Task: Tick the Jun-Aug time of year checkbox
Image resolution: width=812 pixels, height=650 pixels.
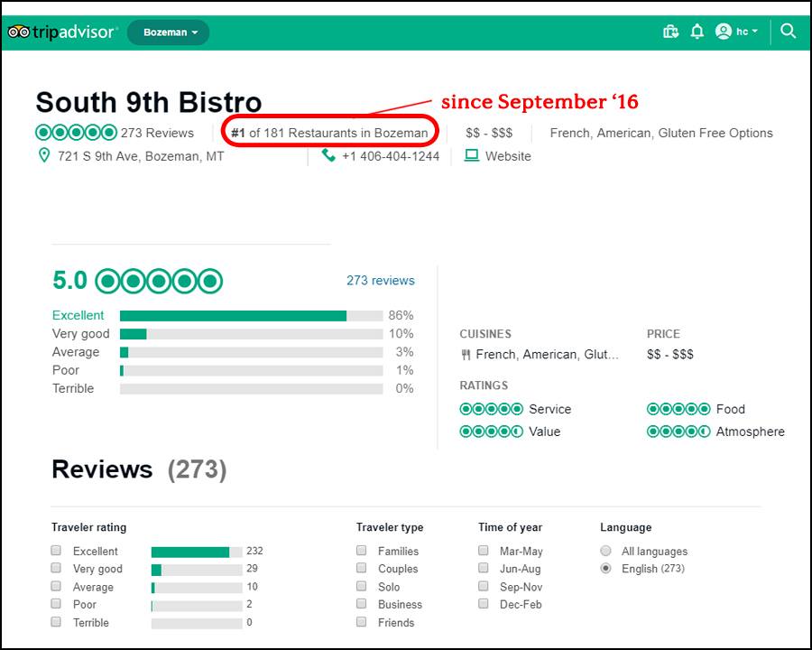Action: click(484, 569)
